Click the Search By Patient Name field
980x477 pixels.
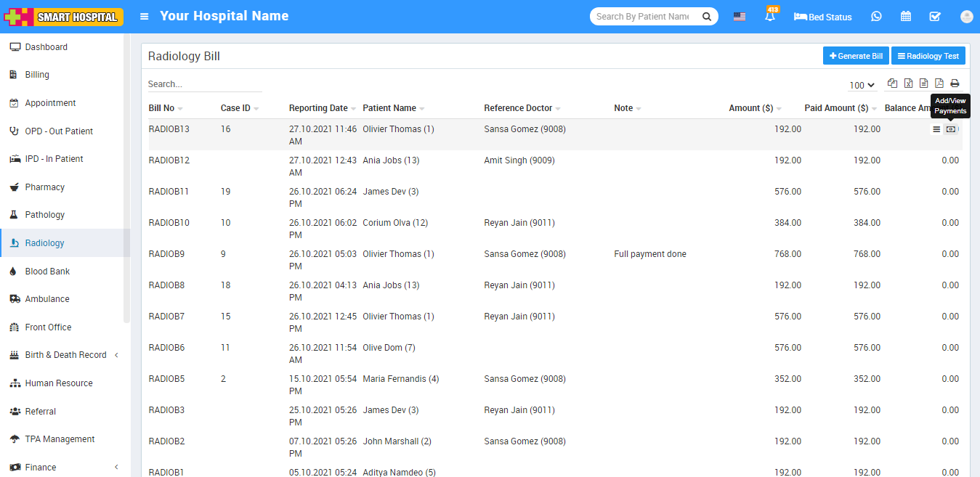(x=643, y=17)
